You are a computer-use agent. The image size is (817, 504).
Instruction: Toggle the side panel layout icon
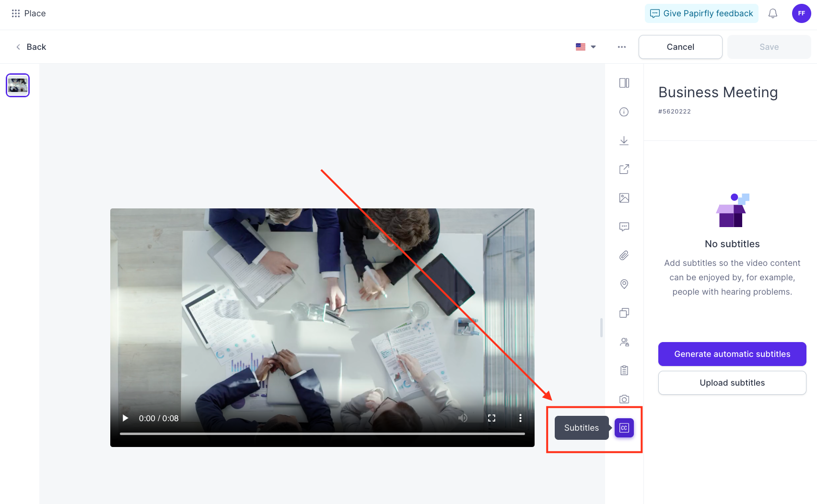(624, 83)
